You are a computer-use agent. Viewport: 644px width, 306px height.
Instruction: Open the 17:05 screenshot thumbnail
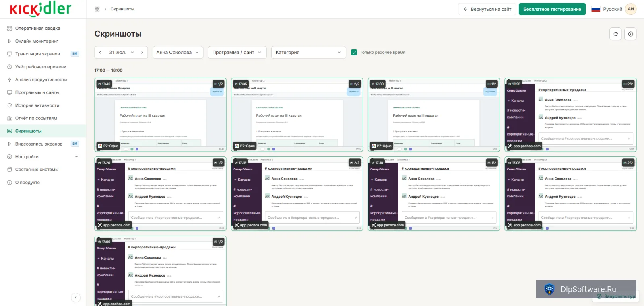(x=570, y=194)
